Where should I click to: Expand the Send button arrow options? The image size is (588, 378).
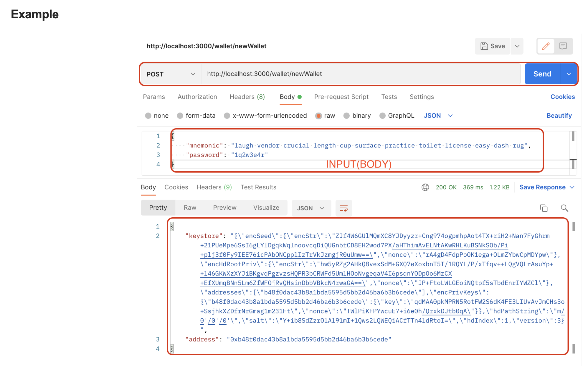(x=569, y=74)
